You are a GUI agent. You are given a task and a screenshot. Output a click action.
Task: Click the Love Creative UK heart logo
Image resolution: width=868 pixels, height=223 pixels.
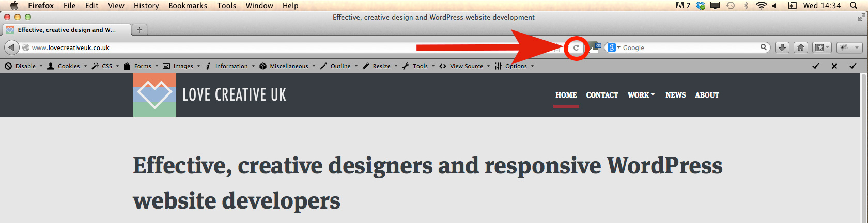154,95
